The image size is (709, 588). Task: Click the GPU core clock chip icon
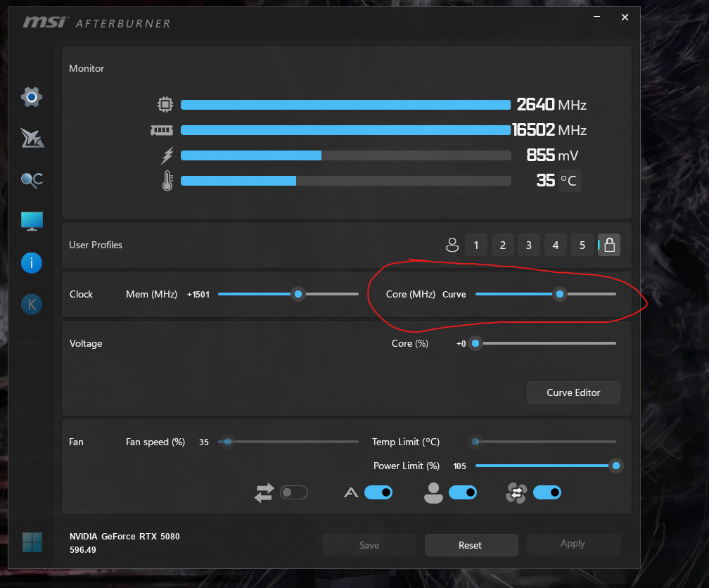165,105
